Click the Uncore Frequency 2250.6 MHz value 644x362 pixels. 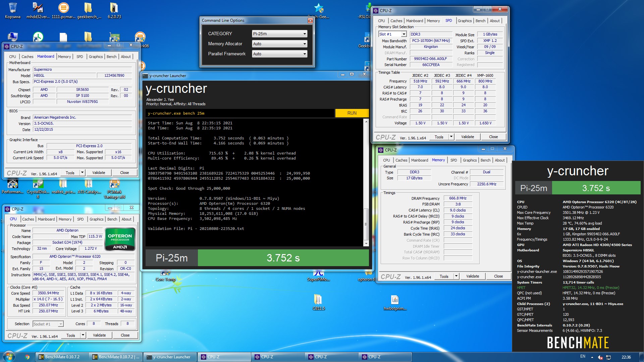click(486, 184)
